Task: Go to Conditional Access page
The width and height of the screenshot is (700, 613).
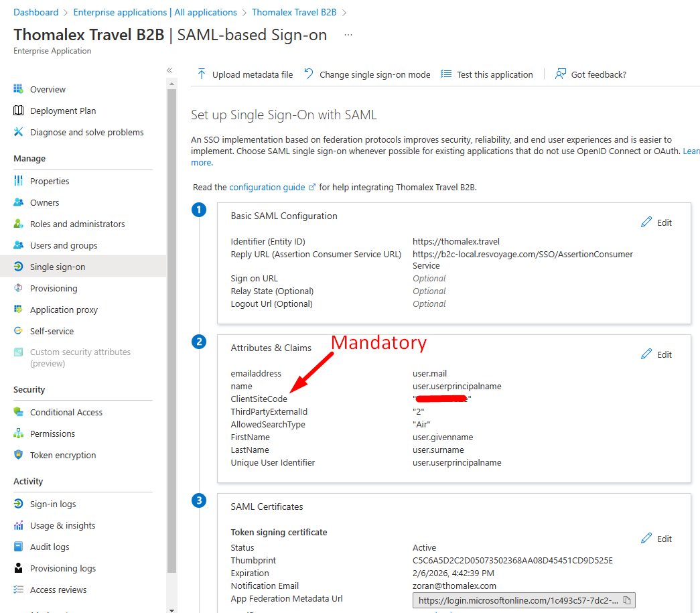Action: point(66,412)
